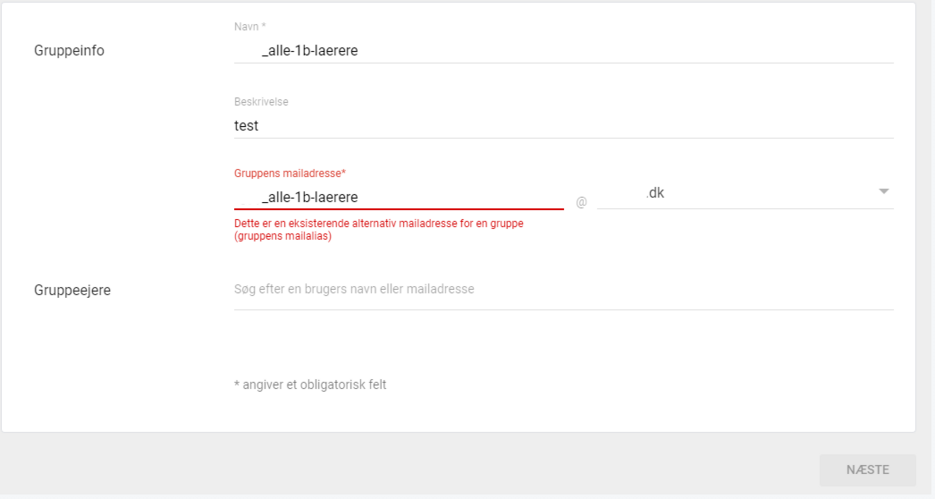Image resolution: width=935 pixels, height=499 pixels.
Task: Click the "Beskrivelse" field label
Action: pyautogui.click(x=261, y=102)
